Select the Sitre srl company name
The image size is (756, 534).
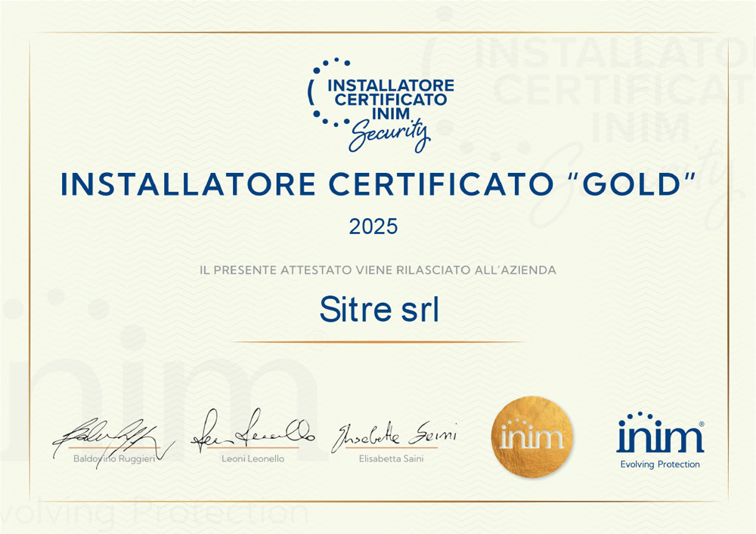pos(378,310)
